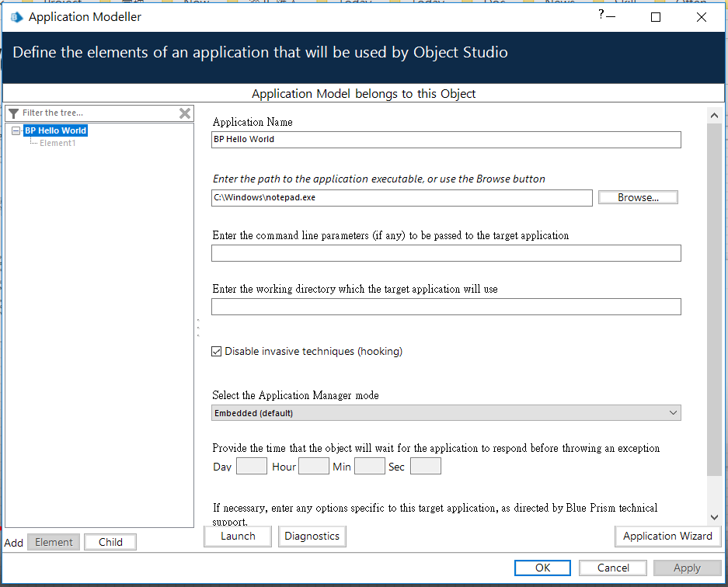Open Diagnostics
This screenshot has height=587, width=728.
[x=312, y=537]
